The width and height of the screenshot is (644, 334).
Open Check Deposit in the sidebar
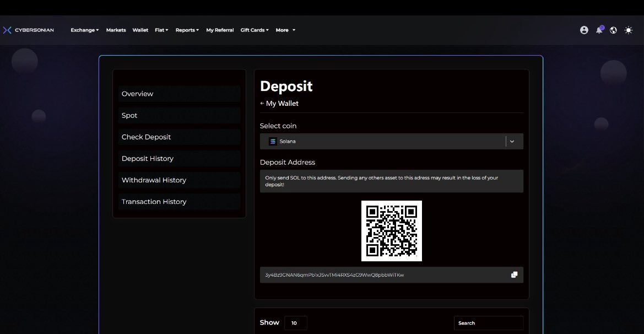[x=179, y=137]
